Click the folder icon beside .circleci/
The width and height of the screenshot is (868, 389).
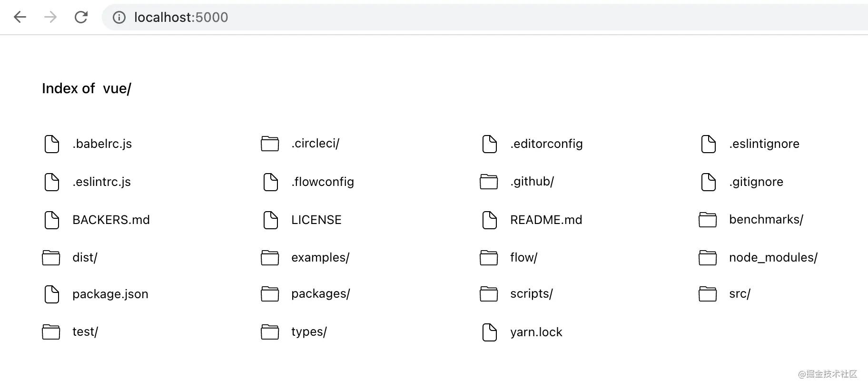[270, 144]
